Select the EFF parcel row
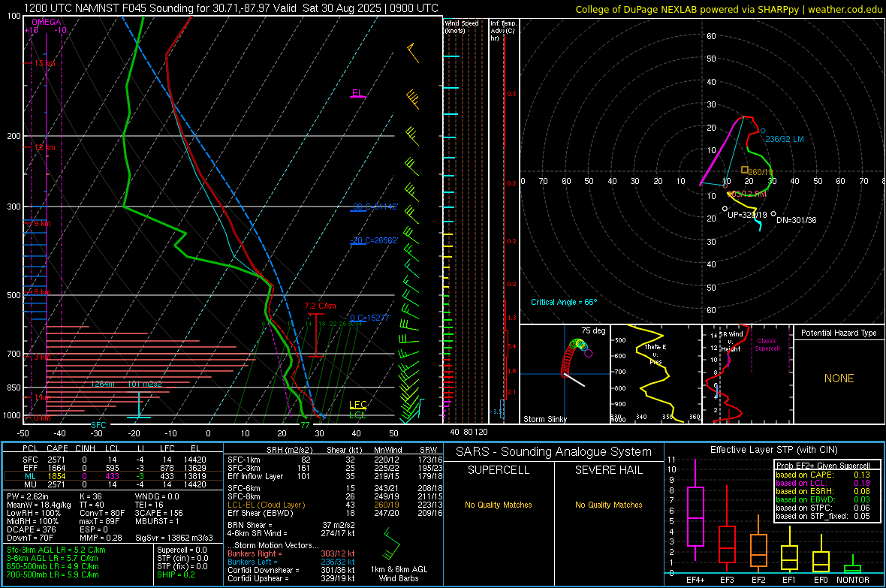The width and height of the screenshot is (886, 588). [113, 468]
